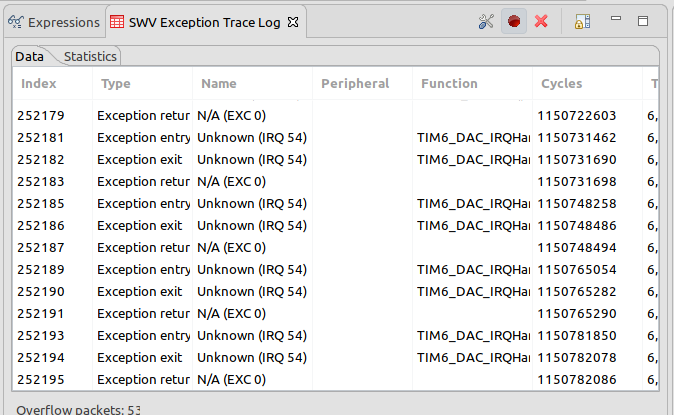674x415 pixels.
Task: Toggle scroll lock for the trace log
Action: (583, 21)
